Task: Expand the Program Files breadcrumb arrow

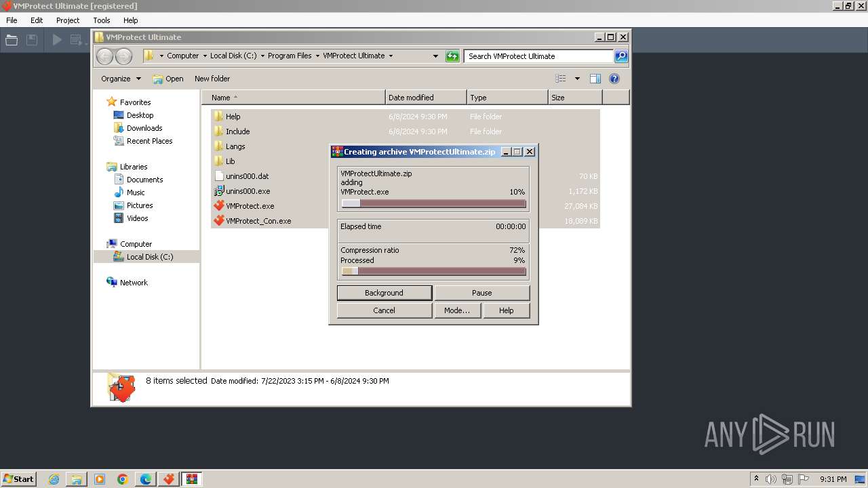Action: 317,56
